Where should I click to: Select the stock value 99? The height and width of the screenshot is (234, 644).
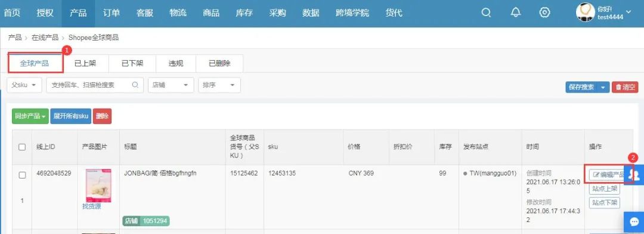click(x=442, y=173)
